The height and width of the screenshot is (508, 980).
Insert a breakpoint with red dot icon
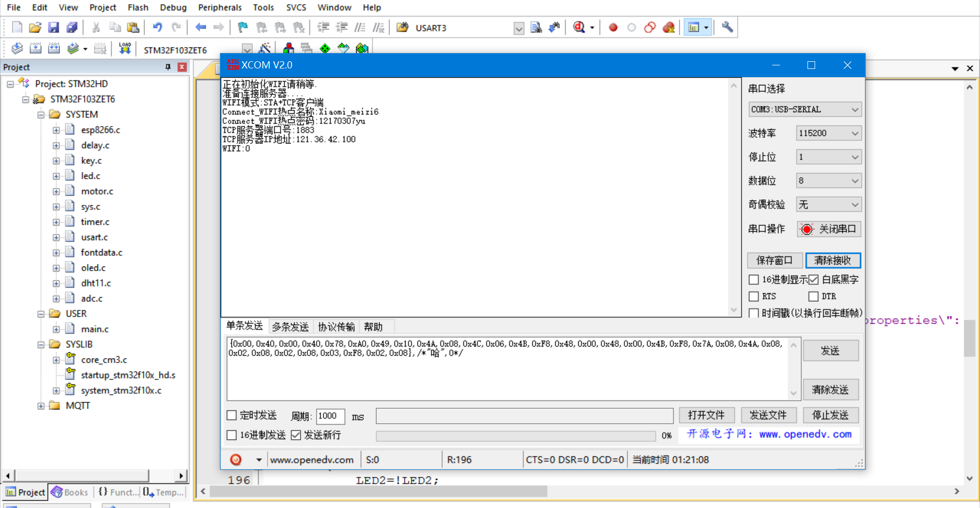pyautogui.click(x=613, y=28)
